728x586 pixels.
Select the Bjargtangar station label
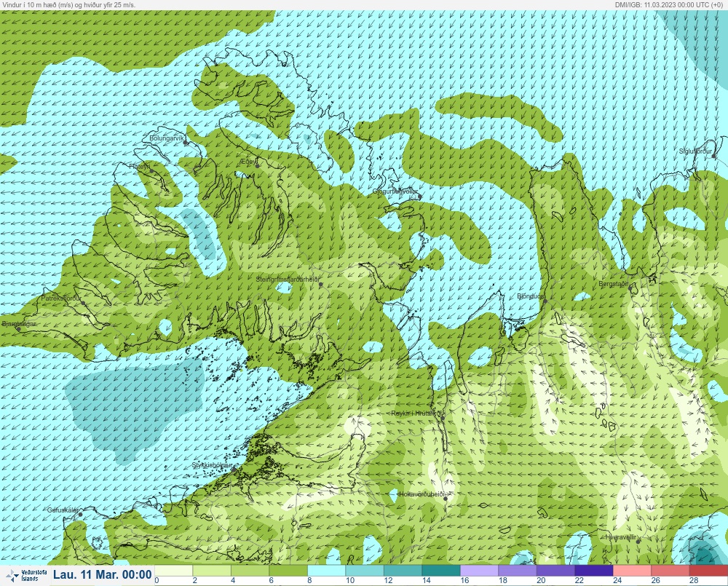19,324
